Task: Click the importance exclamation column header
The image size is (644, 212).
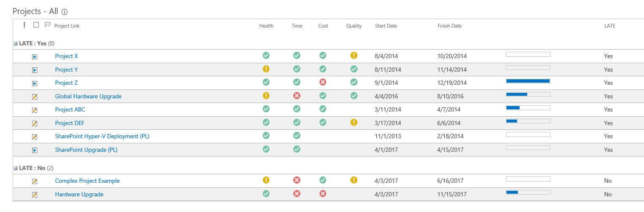Action: tap(24, 25)
